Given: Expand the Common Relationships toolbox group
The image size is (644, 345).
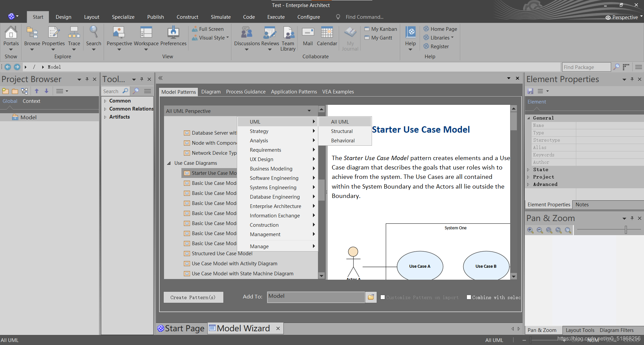Looking at the screenshot, I should (105, 109).
